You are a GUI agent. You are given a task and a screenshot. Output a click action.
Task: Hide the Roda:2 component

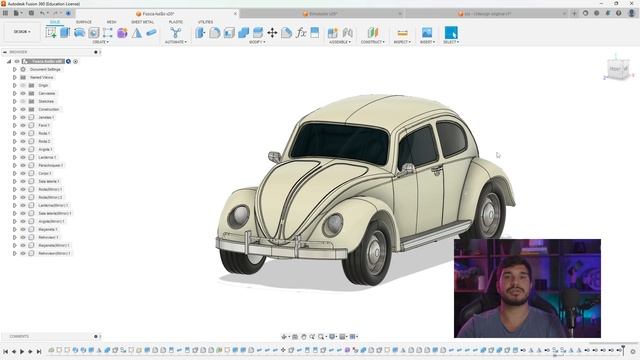(23, 141)
